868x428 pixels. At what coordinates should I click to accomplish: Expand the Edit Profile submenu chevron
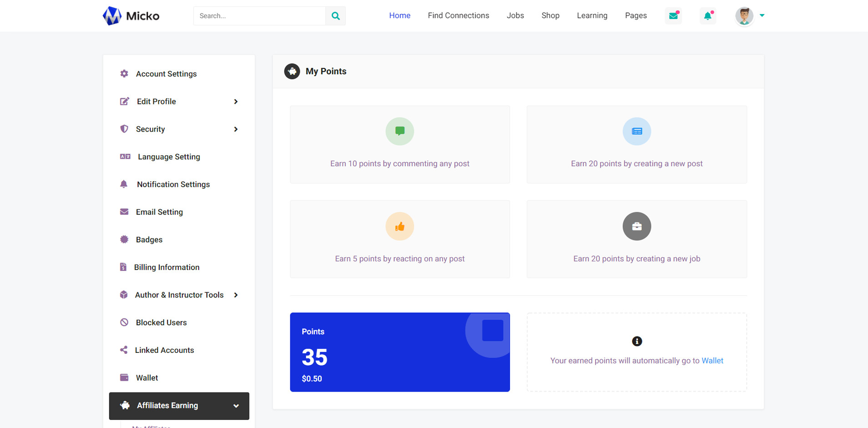[x=236, y=102]
